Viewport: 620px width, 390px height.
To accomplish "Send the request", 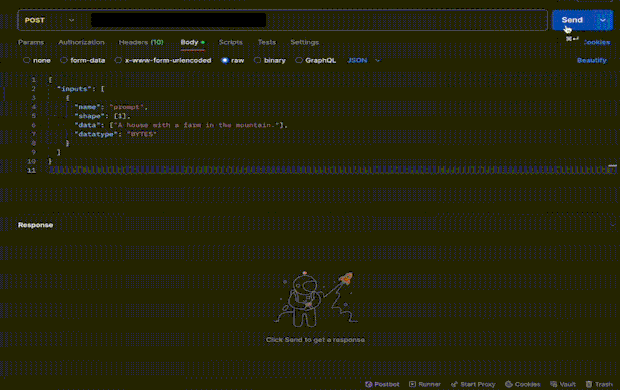I will tap(573, 20).
